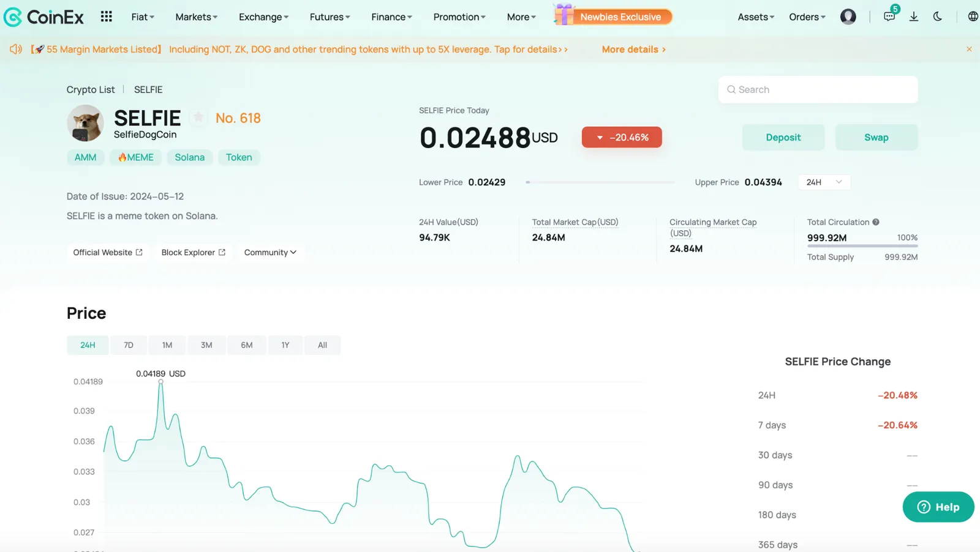Toggle dark mode moon icon
Viewport: 980px width, 552px height.
pos(937,17)
